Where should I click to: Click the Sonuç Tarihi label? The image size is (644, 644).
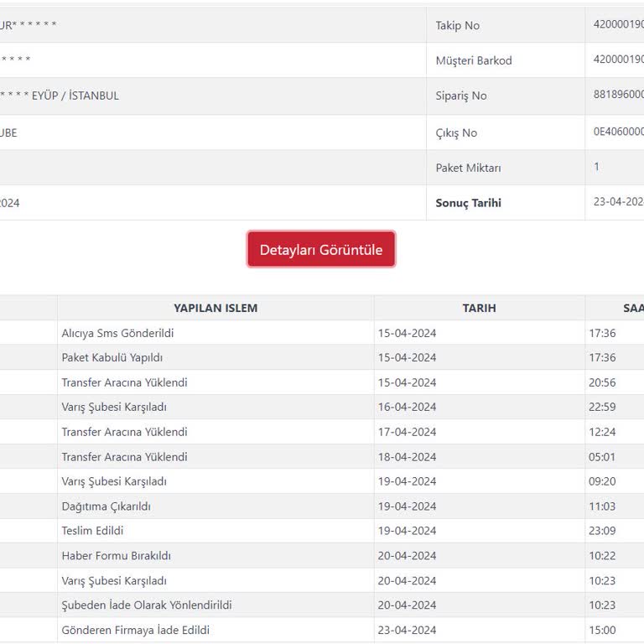click(468, 203)
